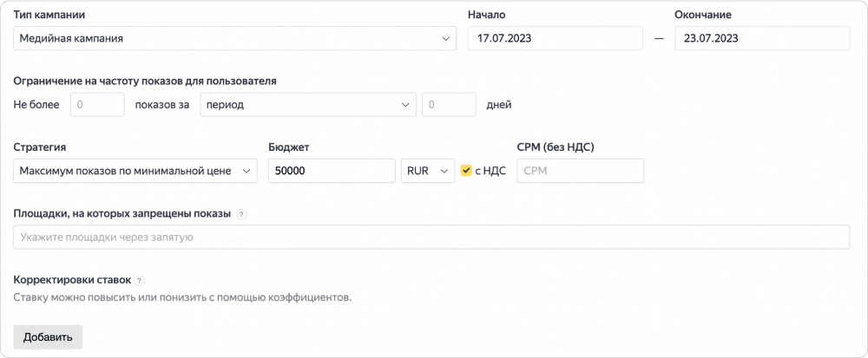
Task: Change currency via the RUR dropdown
Action: tap(428, 171)
